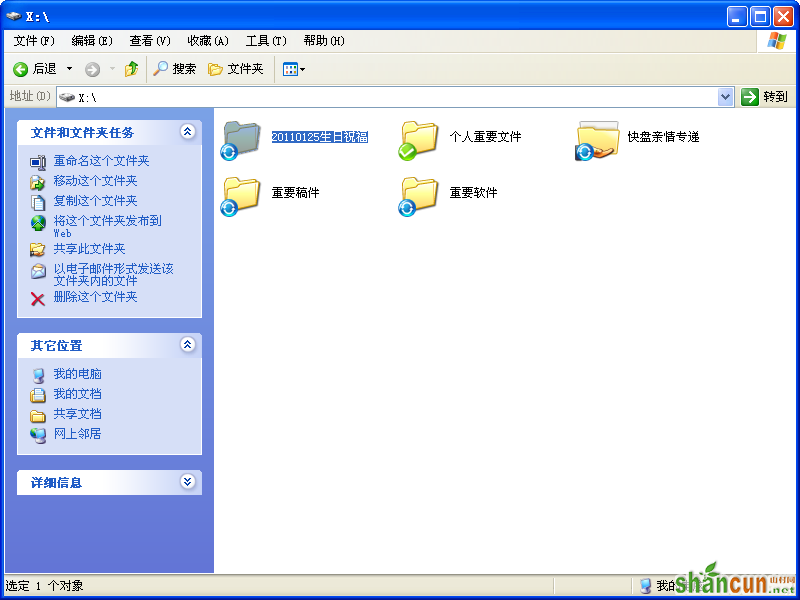
Task: Click 重命名这个文件夹 link
Action: (101, 161)
